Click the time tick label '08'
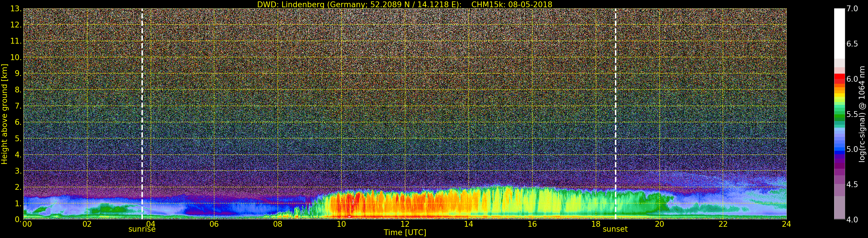868x238 pixels. pos(278,224)
